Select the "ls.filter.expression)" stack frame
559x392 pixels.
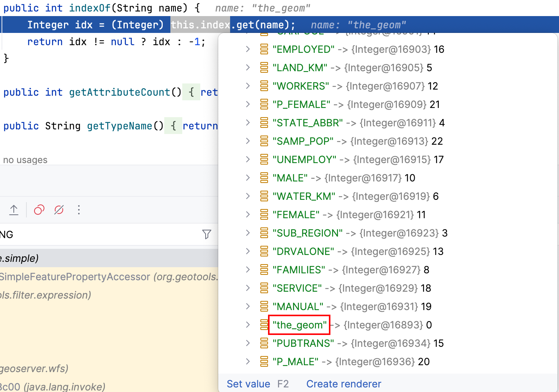pos(109,295)
